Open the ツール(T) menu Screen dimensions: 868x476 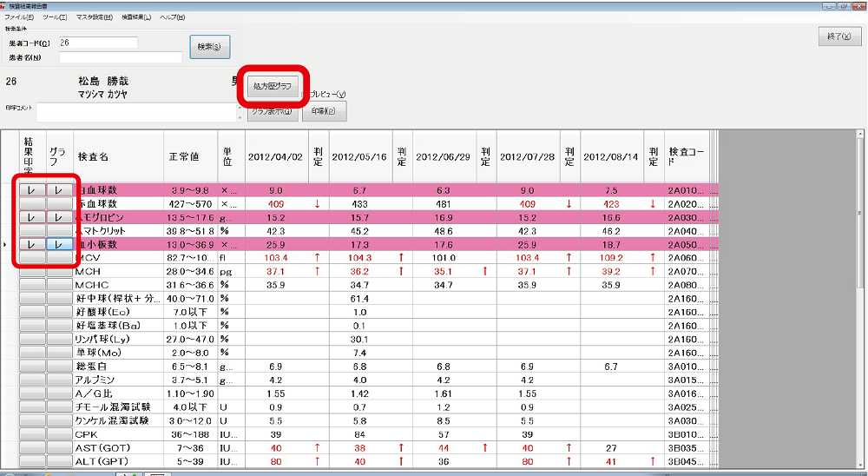55,17
